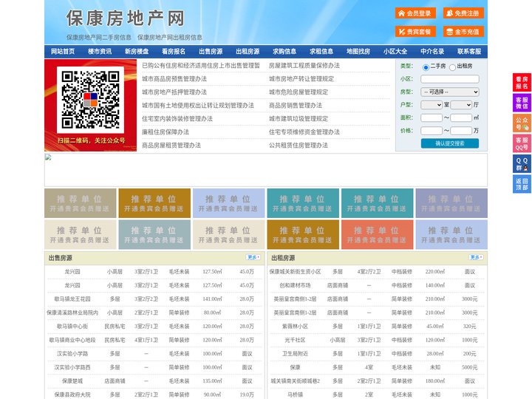Click 更多 in the 出售房源 header
Viewport: 532px width, 399px height.
pyautogui.click(x=253, y=257)
